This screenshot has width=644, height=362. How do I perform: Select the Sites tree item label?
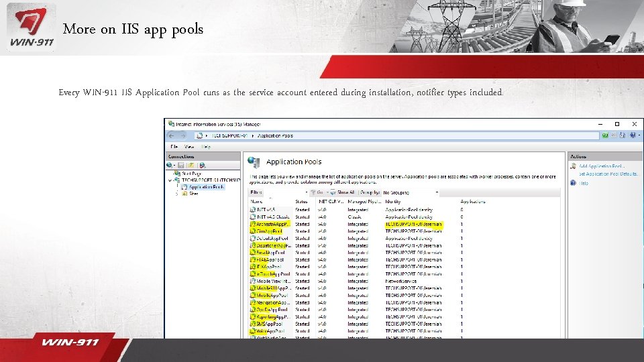coord(193,194)
